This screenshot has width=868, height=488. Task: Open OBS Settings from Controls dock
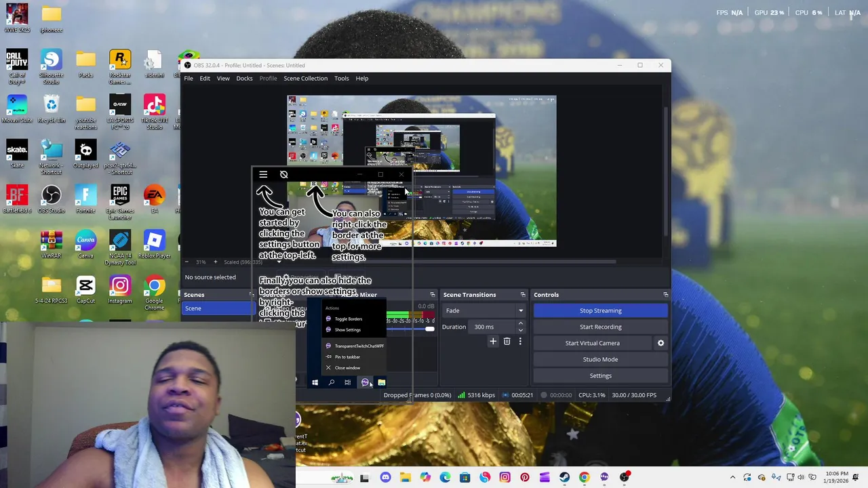click(x=600, y=375)
